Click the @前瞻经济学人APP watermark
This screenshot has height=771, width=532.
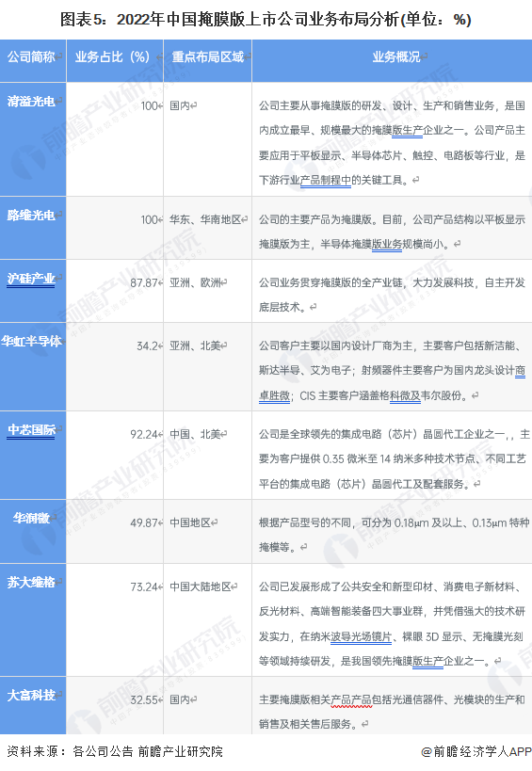pyautogui.click(x=476, y=752)
